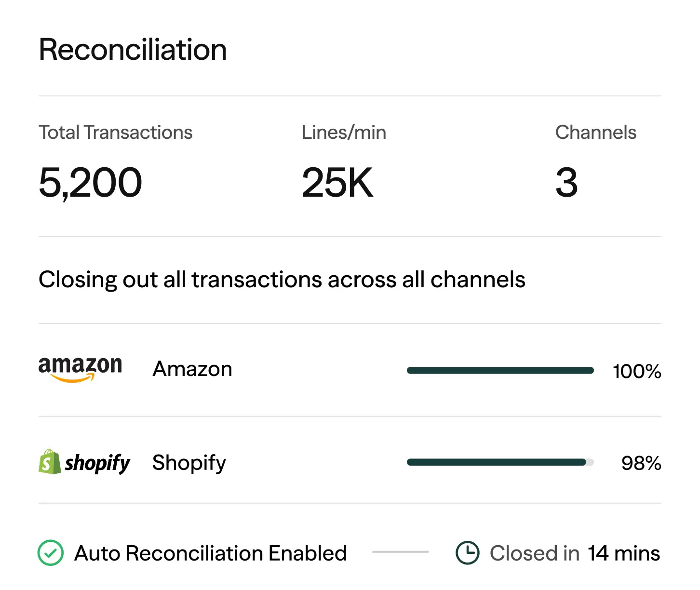700x590 pixels.
Task: Click the Amazon 100% percentage text
Action: (637, 371)
